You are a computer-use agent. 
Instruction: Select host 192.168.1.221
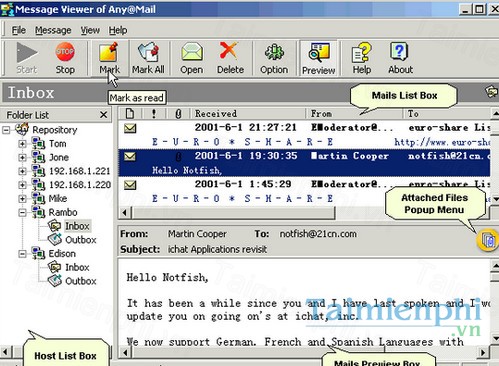[79, 171]
